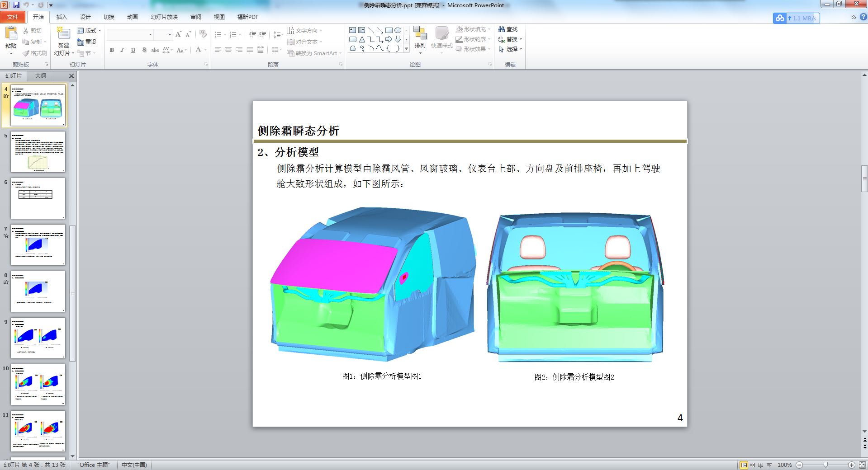
Task: Toggle Underline formatting
Action: point(133,50)
